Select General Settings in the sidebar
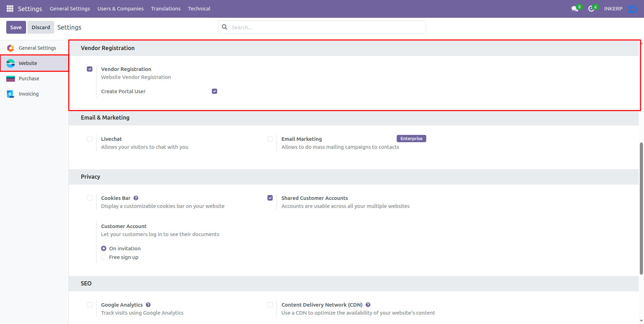644x324 pixels. (34, 48)
